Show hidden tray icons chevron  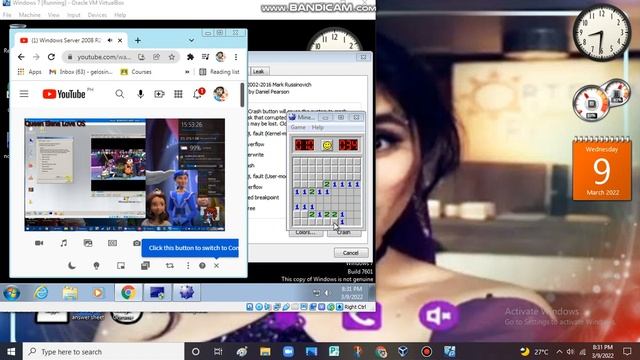pos(559,351)
